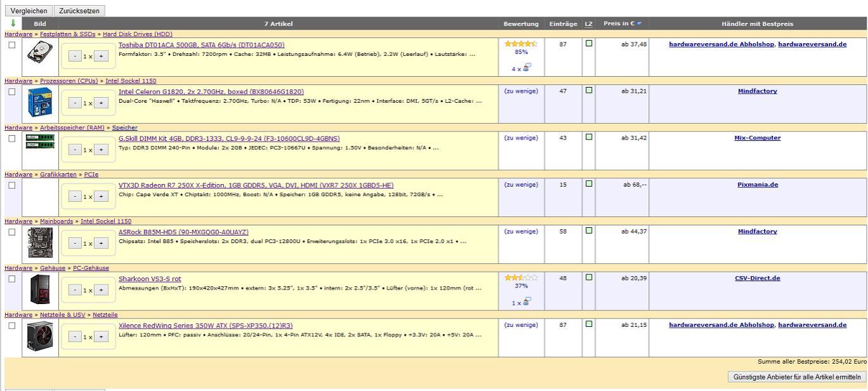Select checkbox for VTX3D Radeon R7 250X
The height and width of the screenshot is (391, 868).
11,185
